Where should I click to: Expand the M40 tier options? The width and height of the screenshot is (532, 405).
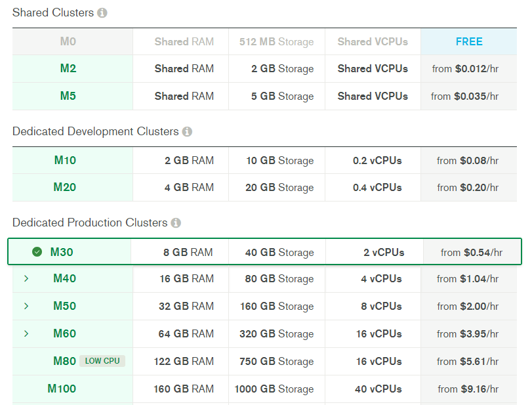pyautogui.click(x=26, y=279)
